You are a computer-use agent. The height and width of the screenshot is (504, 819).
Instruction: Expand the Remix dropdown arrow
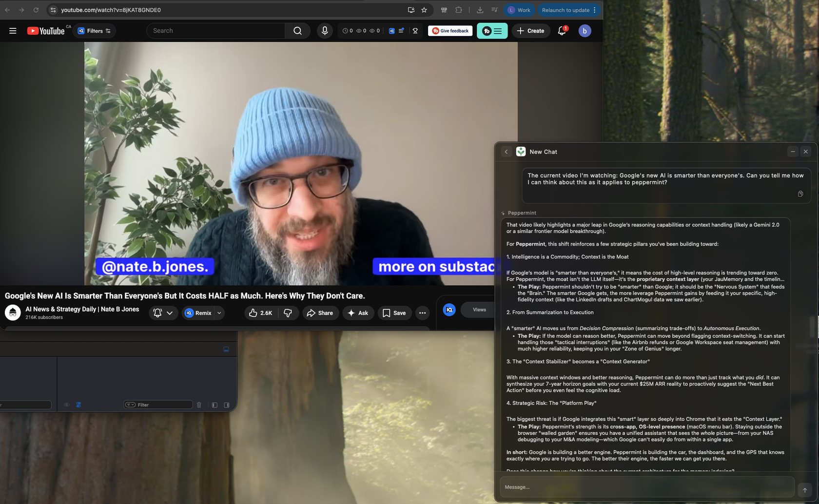point(219,313)
